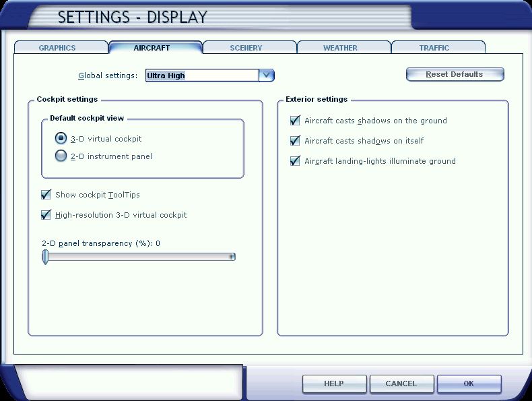Viewport: 532px width, 401px height.
Task: Disable landing-lights illuminate ground option
Action: tap(295, 161)
